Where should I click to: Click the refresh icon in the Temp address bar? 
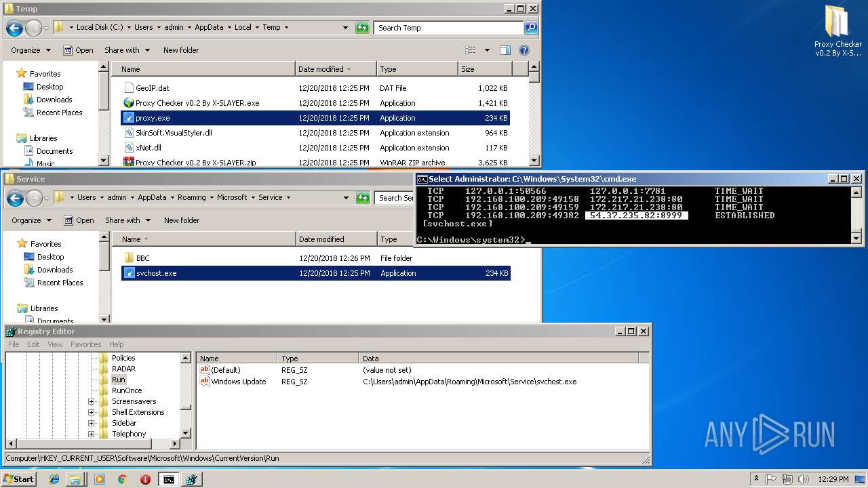363,28
